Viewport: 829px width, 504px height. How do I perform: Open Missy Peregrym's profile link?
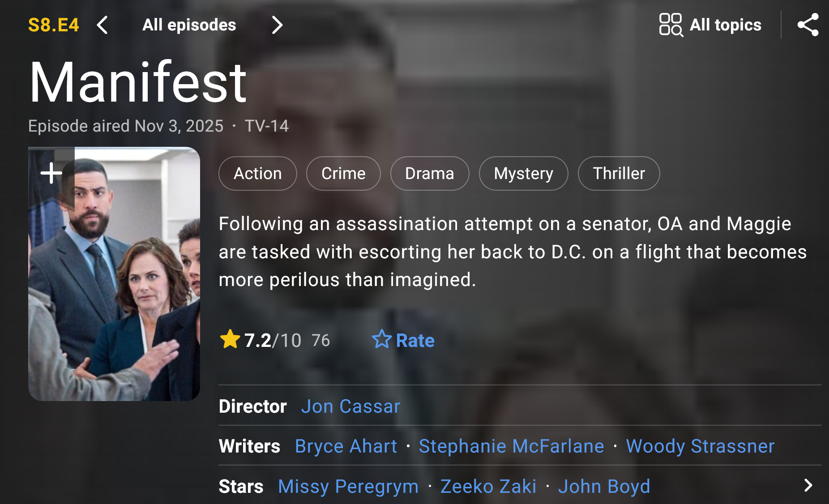click(348, 487)
